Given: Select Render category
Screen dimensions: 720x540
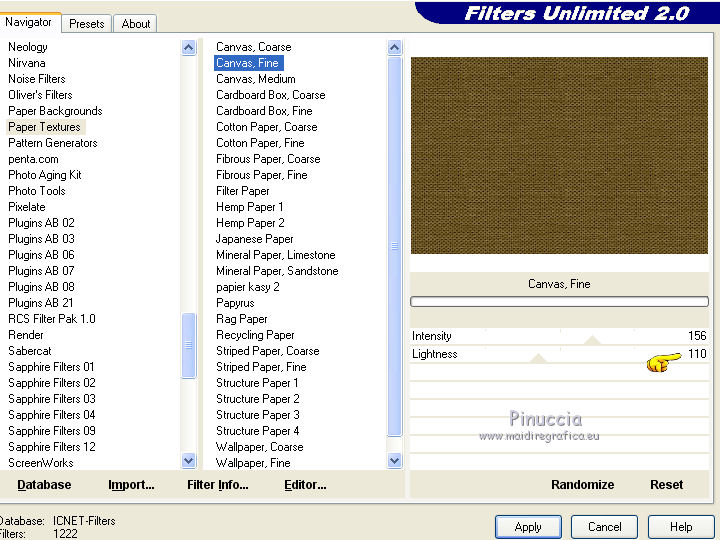Looking at the screenshot, I should tap(26, 335).
